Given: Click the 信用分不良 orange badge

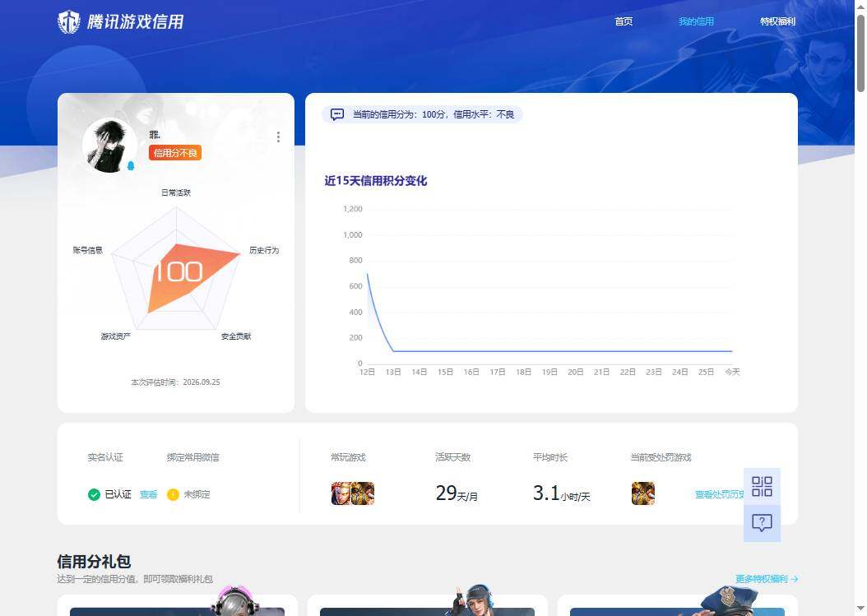Looking at the screenshot, I should [174, 153].
